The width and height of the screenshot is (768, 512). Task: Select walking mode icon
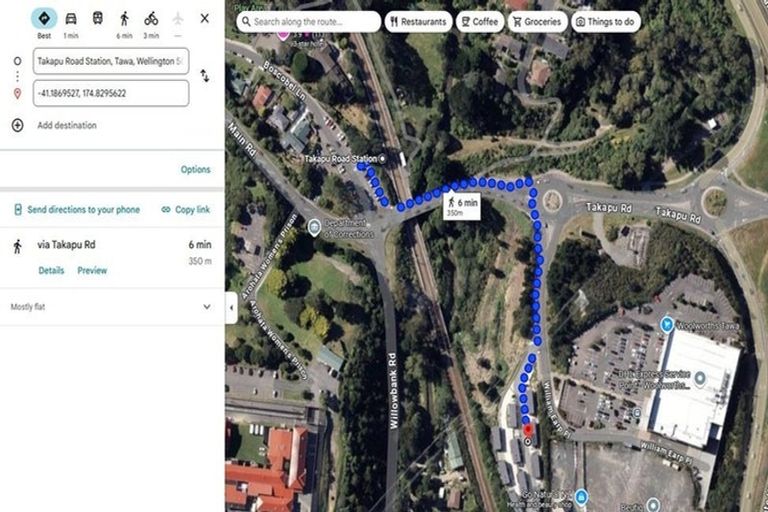(124, 19)
